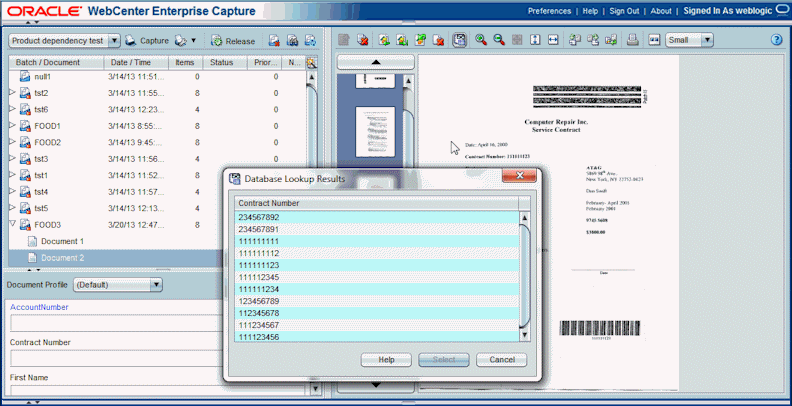The height and width of the screenshot is (406, 792).
Task: Select contract number 123456789
Action: point(377,301)
